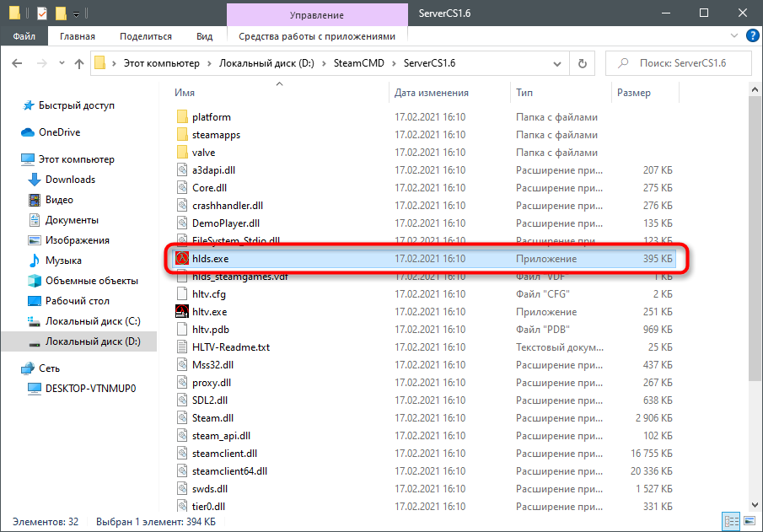763x532 pixels.
Task: Select OneDrive in navigation pane
Action: coord(59,132)
